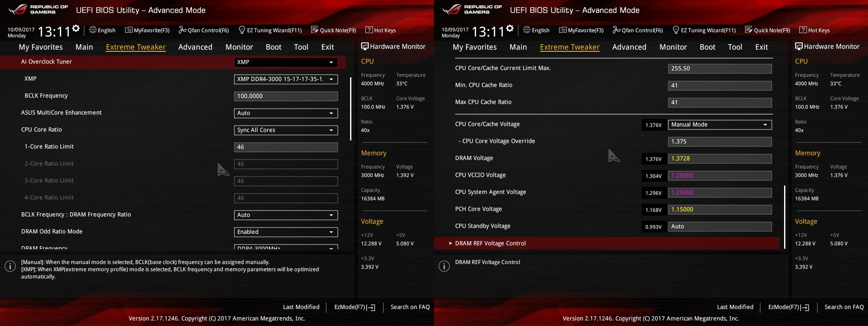
Task: Show Hot Keys help in the left window
Action: click(381, 30)
